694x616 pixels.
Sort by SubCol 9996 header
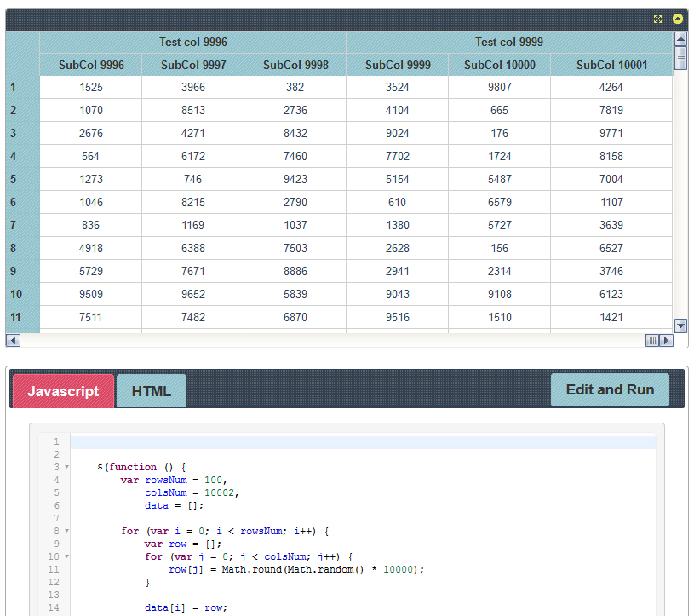coord(91,65)
